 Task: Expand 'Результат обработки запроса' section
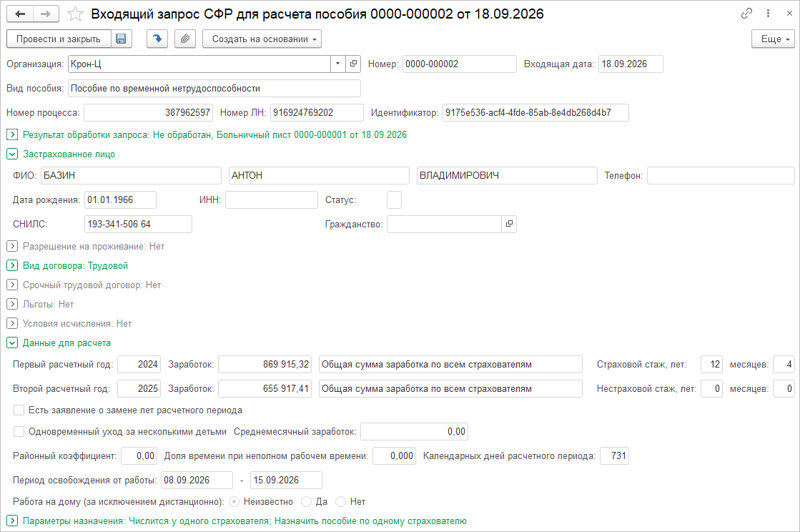12,134
